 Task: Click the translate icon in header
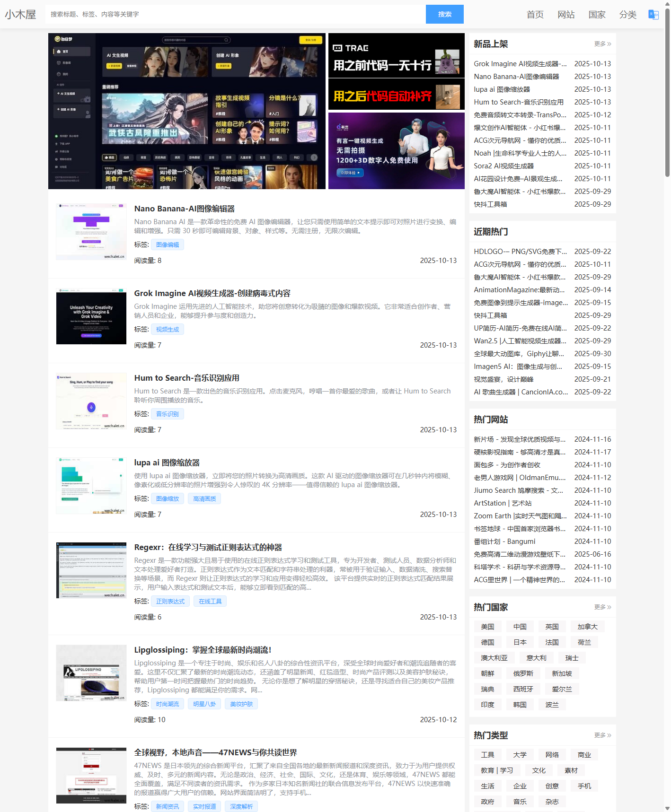click(x=653, y=15)
